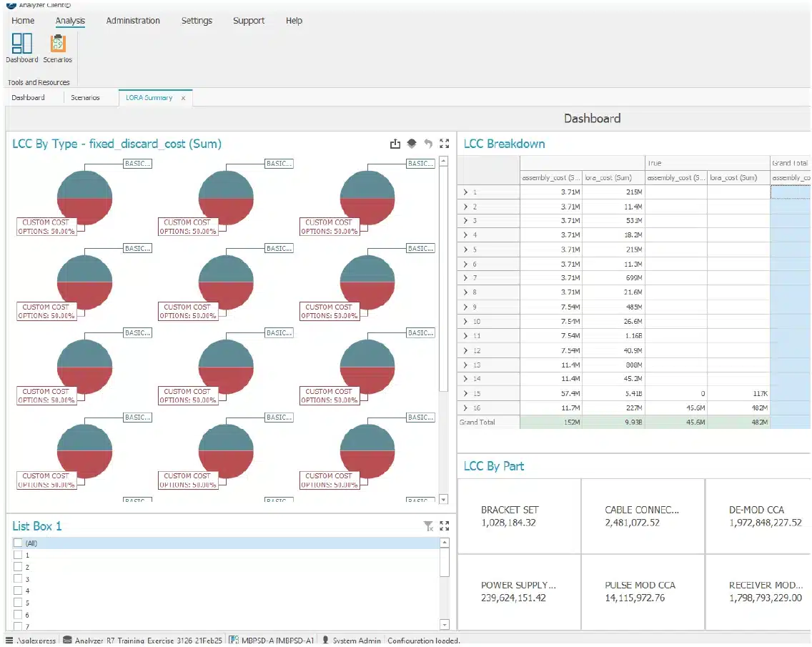The image size is (812, 647).
Task: Click the scroll down arrow in the pie chart panel
Action: tap(444, 500)
